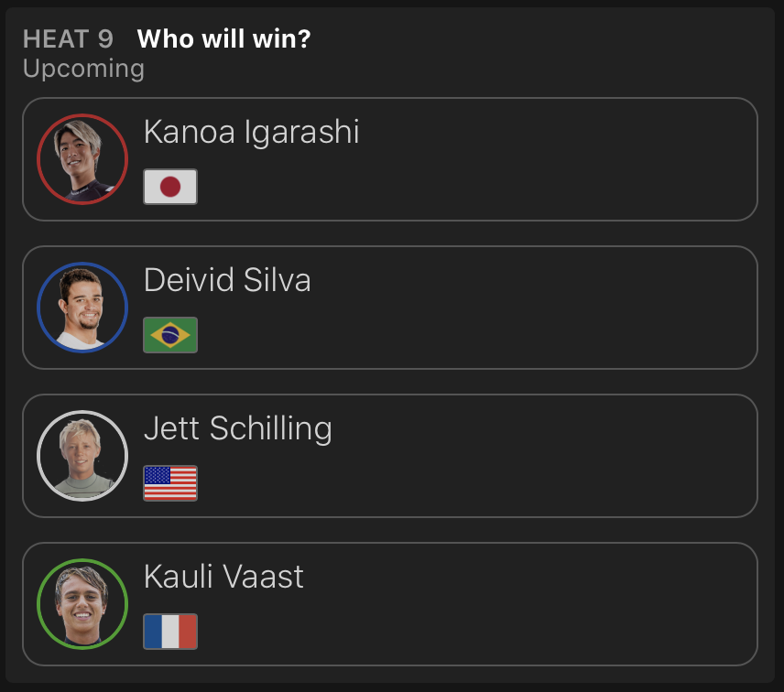Click the Japan flag icon
This screenshot has height=692, width=784.
170,187
